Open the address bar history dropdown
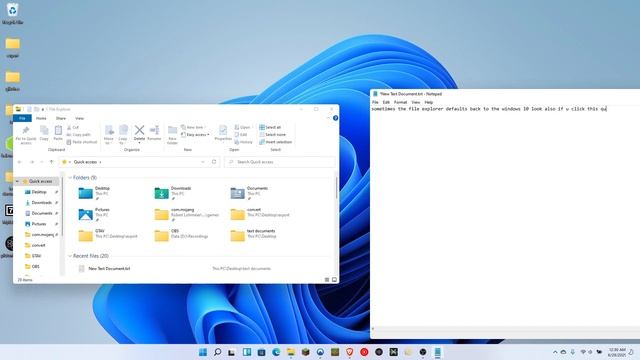The height and width of the screenshot is (360, 640). point(203,162)
